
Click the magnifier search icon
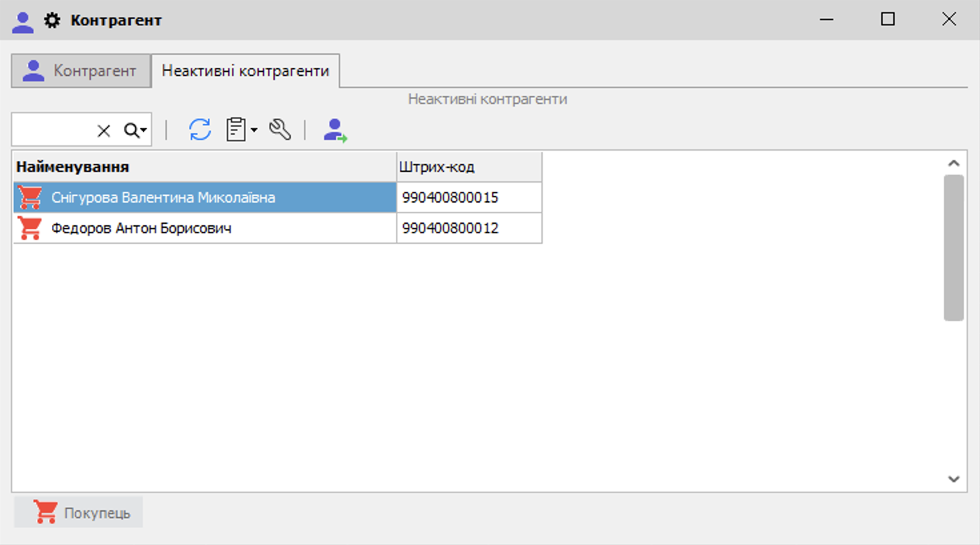pyautogui.click(x=131, y=131)
